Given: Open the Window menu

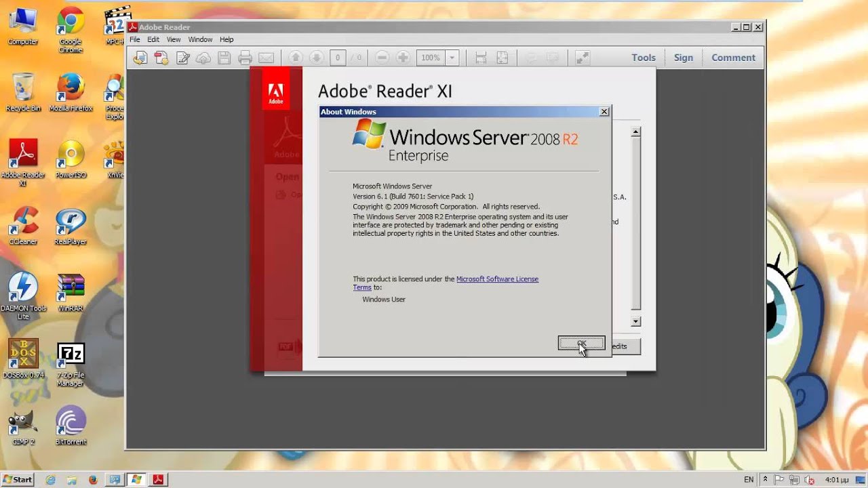Looking at the screenshot, I should coord(200,39).
